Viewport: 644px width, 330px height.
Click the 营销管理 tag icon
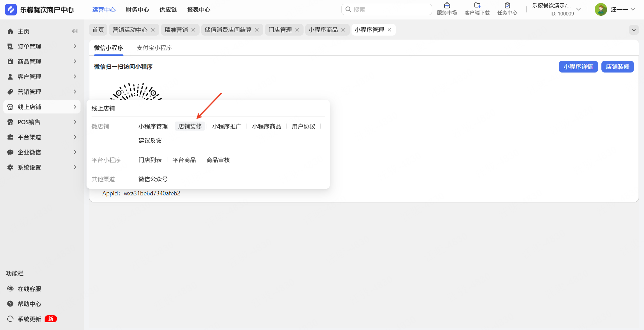(10, 92)
